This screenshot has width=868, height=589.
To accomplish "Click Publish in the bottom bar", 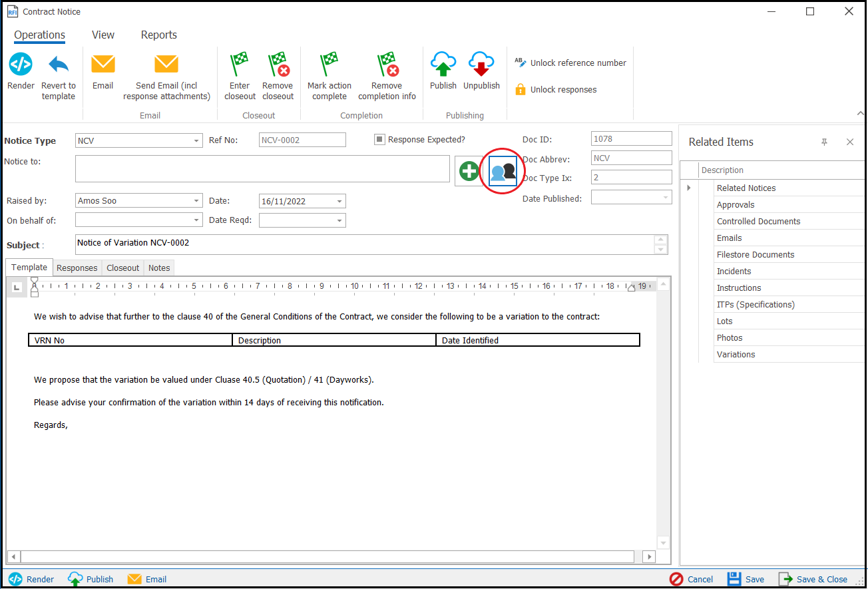I will (x=91, y=579).
